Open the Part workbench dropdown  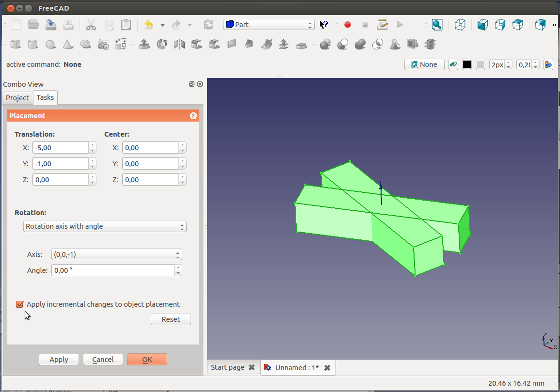(x=269, y=25)
